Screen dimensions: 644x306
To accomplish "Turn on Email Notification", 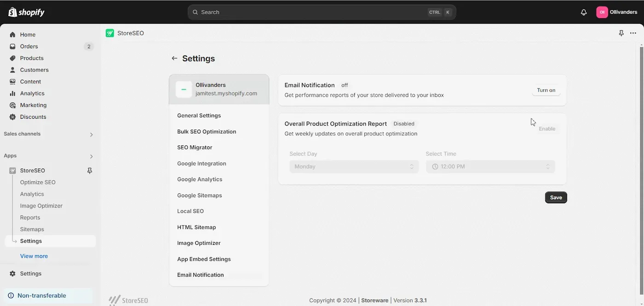I will pos(546,90).
